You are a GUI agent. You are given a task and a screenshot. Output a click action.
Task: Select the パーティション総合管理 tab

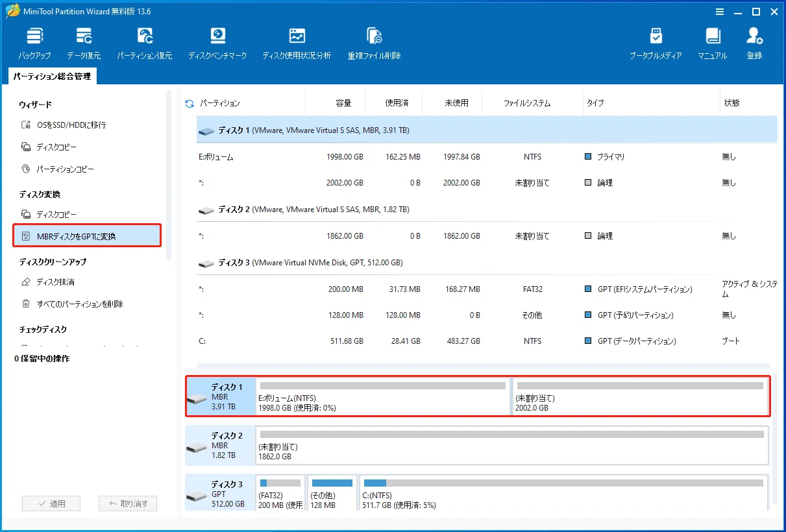(x=53, y=77)
